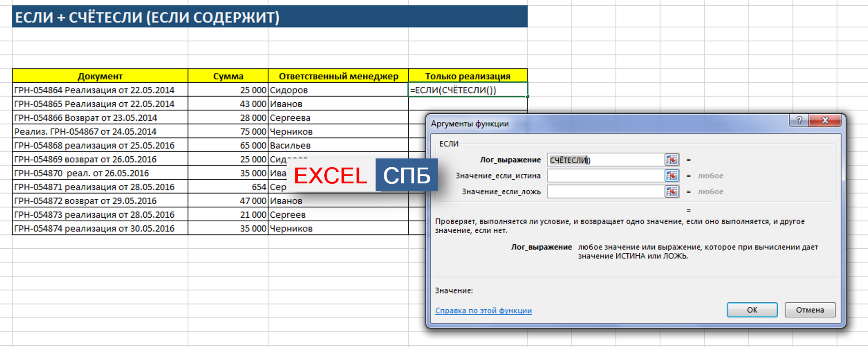Select cell with formula =ЕСЛИ(СЧЁТЕСЛИ())

pyautogui.click(x=468, y=90)
